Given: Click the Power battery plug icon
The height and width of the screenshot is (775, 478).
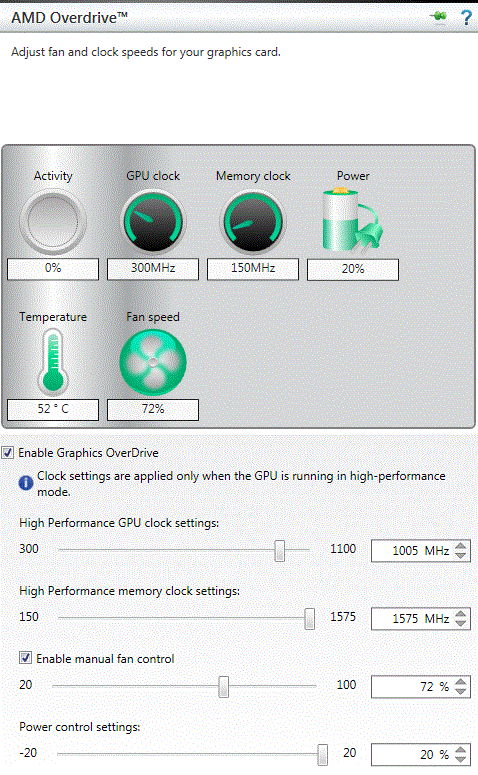Looking at the screenshot, I should click(352, 219).
